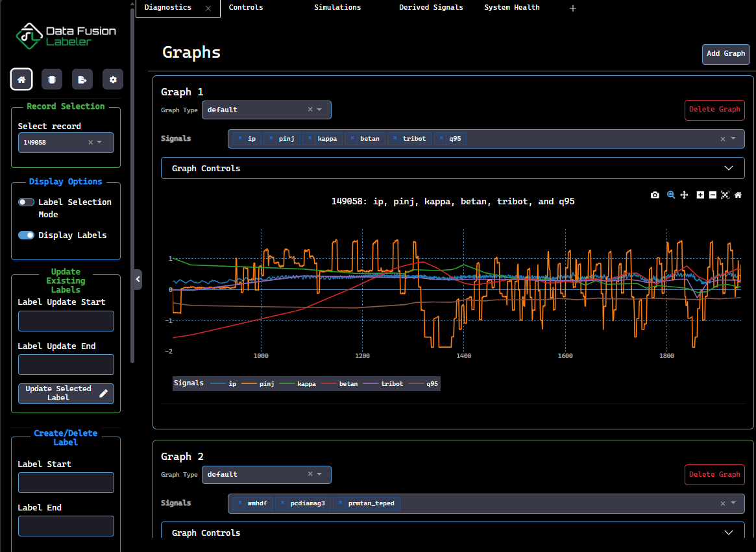Switch to the Controls tab
Viewport: 756px width, 552px height.
coord(245,8)
